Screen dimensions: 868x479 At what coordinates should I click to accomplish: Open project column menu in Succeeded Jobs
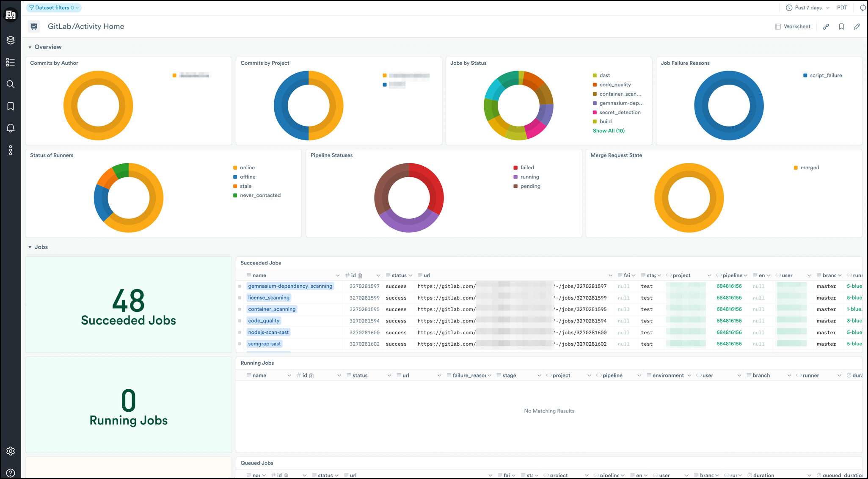(x=709, y=275)
